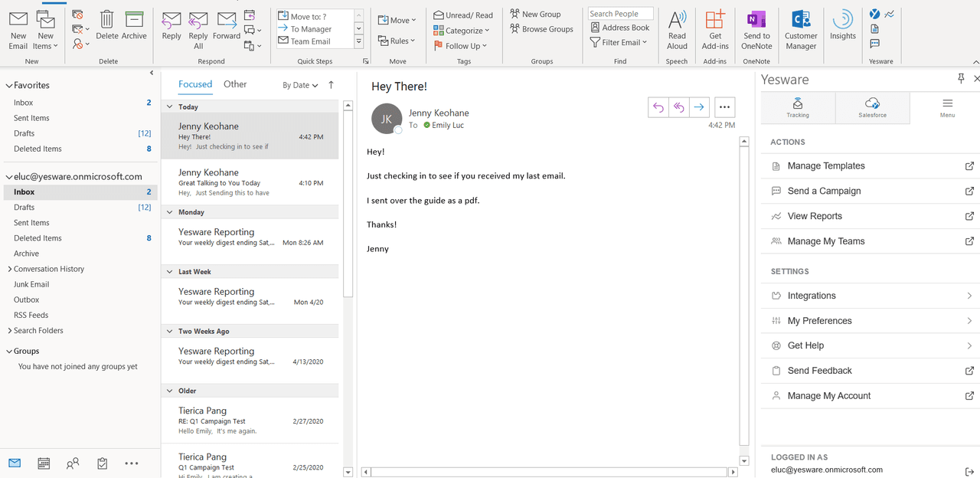Open Manage Templates in Yesware
980x478 pixels.
[871, 166]
